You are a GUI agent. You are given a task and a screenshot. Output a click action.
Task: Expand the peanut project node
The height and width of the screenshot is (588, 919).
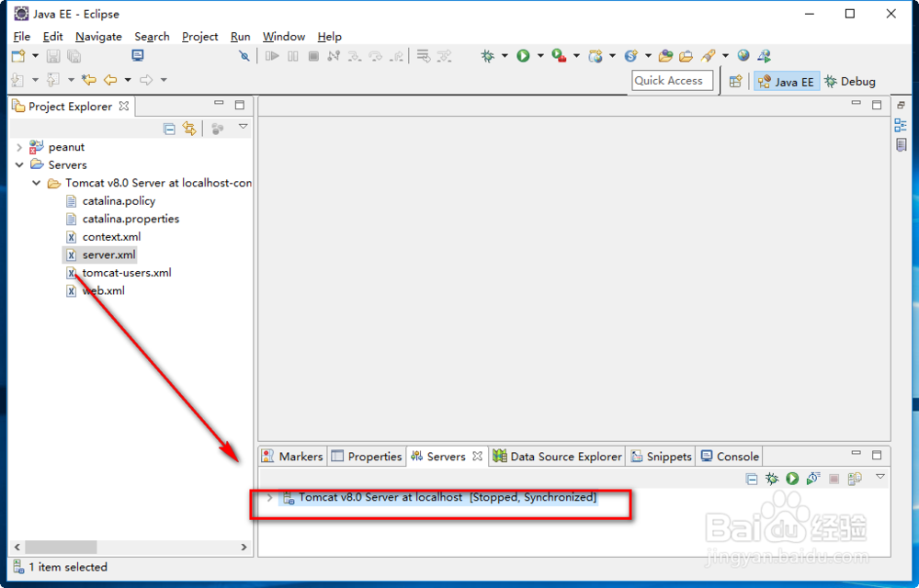tap(19, 147)
